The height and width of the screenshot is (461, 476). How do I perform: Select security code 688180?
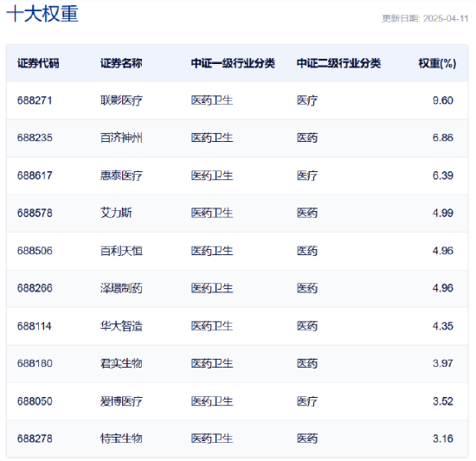(x=35, y=363)
